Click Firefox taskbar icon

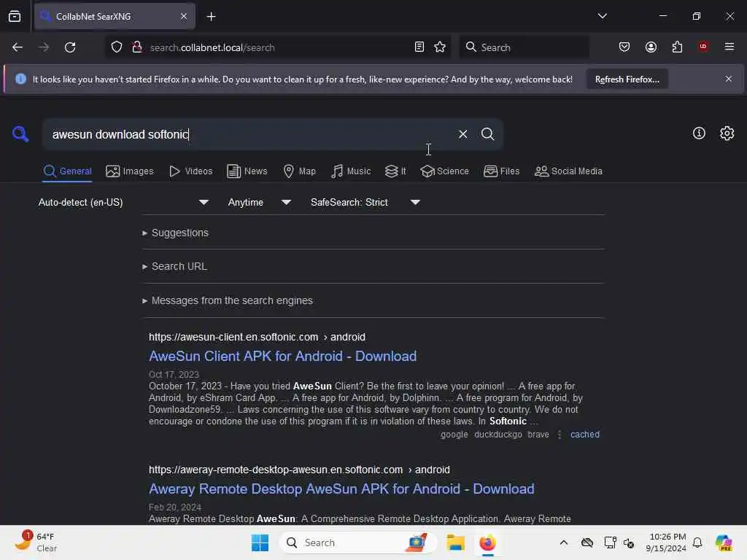click(487, 542)
